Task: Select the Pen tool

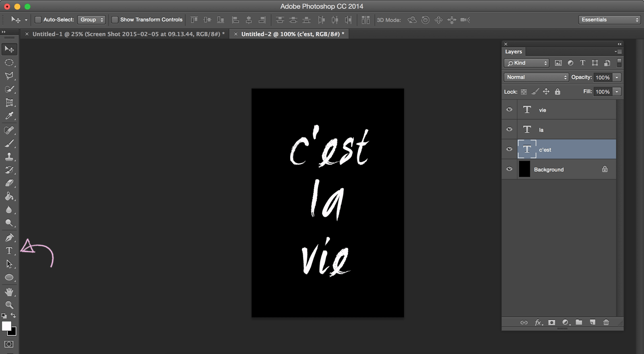Action: pyautogui.click(x=9, y=238)
